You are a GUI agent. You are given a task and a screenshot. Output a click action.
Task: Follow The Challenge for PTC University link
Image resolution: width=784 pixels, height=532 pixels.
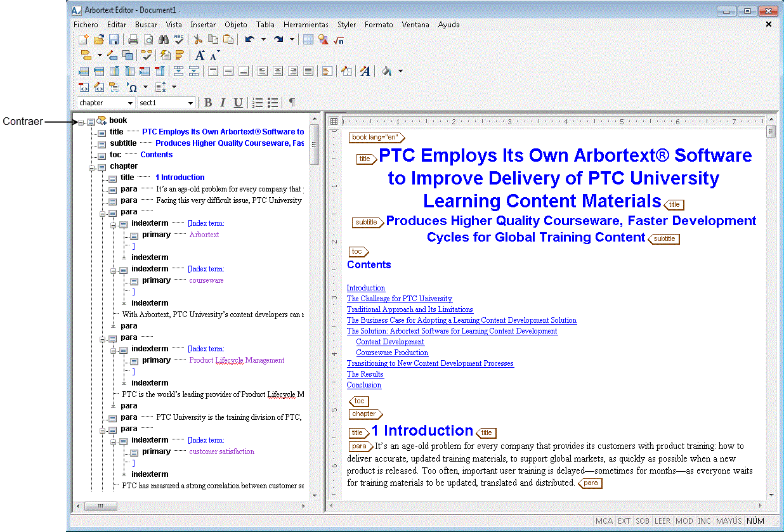click(x=400, y=299)
